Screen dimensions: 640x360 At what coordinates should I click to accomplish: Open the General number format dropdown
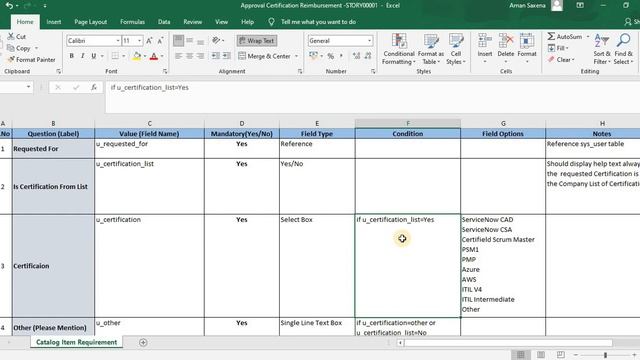[x=369, y=41]
